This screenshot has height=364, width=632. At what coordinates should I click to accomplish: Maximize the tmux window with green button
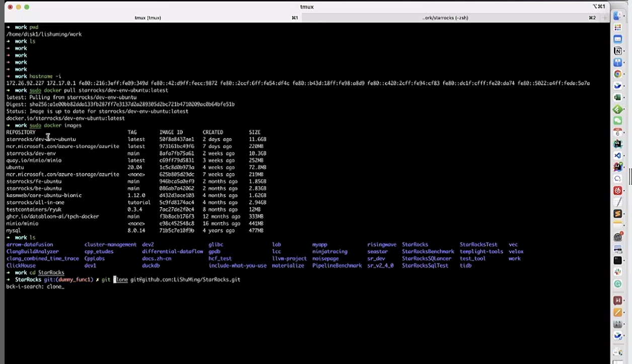click(x=27, y=7)
